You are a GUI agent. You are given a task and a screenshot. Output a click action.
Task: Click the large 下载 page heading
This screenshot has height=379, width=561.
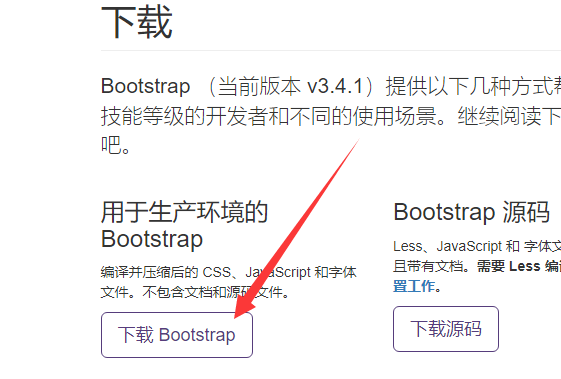point(137,22)
